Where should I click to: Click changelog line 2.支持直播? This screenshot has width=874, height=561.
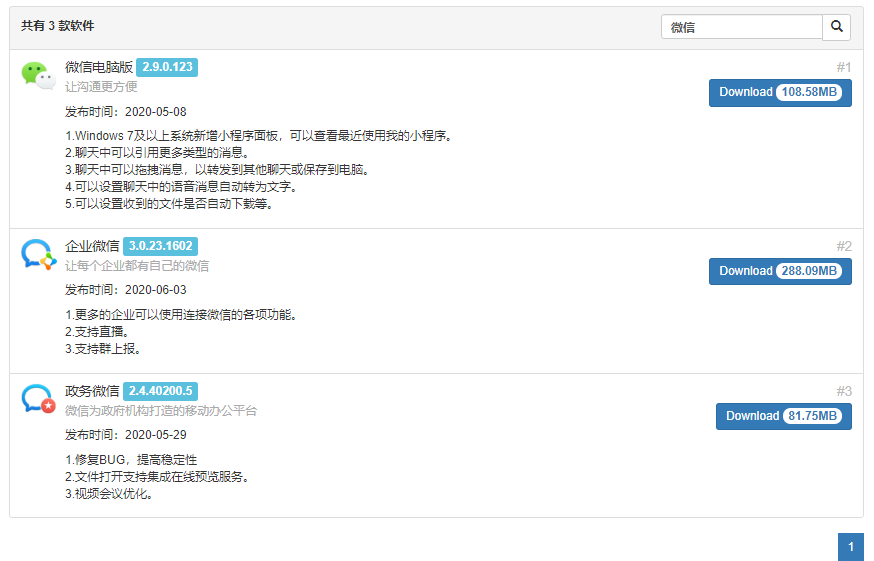[97, 332]
